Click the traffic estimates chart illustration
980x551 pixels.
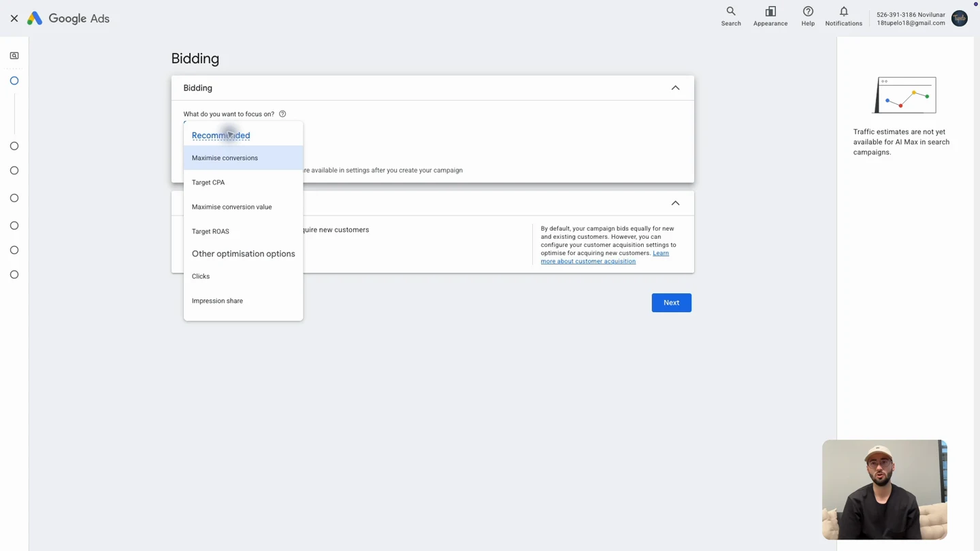[x=904, y=95]
